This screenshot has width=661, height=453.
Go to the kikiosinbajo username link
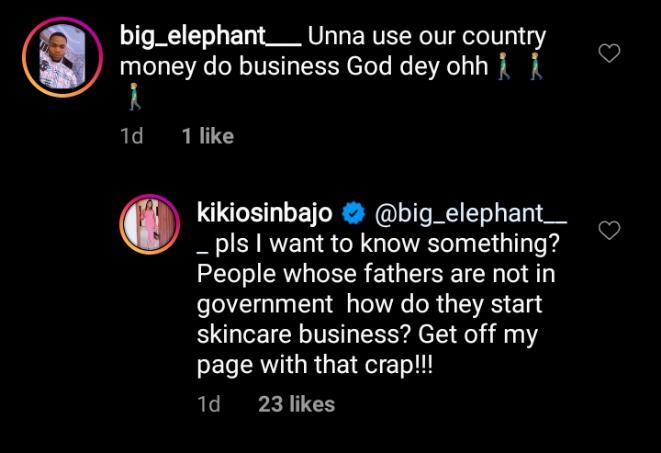(268, 213)
